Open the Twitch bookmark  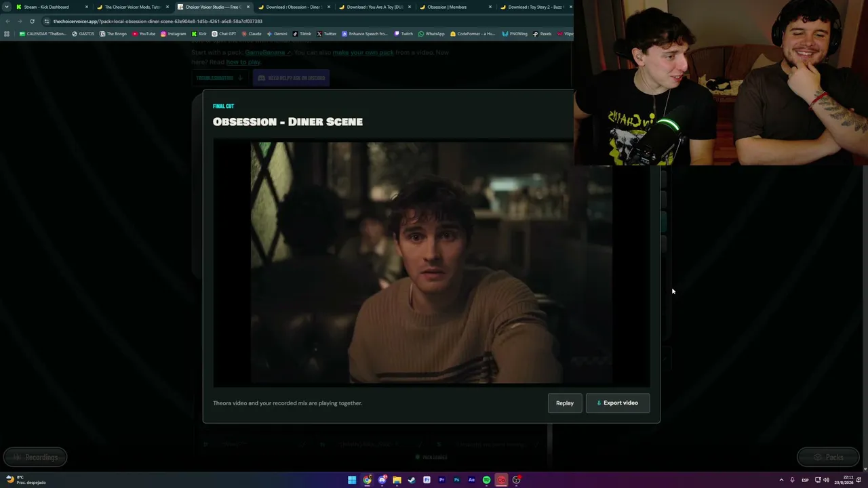tap(403, 34)
